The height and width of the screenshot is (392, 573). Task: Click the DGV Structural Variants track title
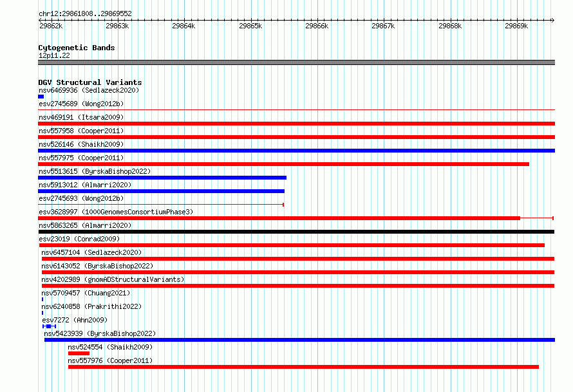click(x=90, y=82)
